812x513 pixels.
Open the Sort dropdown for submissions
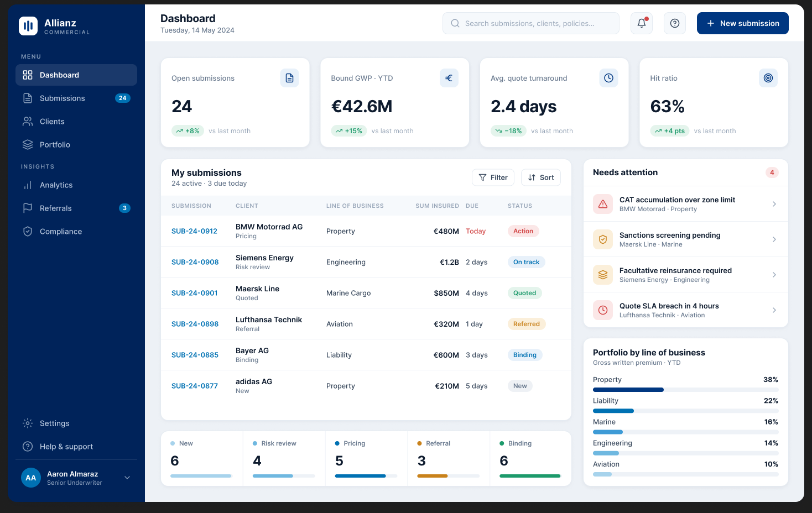pyautogui.click(x=541, y=177)
